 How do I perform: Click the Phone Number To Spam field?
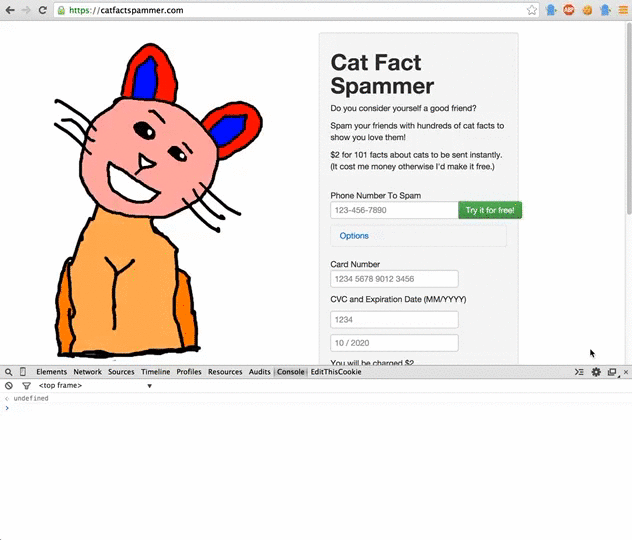pyautogui.click(x=394, y=210)
